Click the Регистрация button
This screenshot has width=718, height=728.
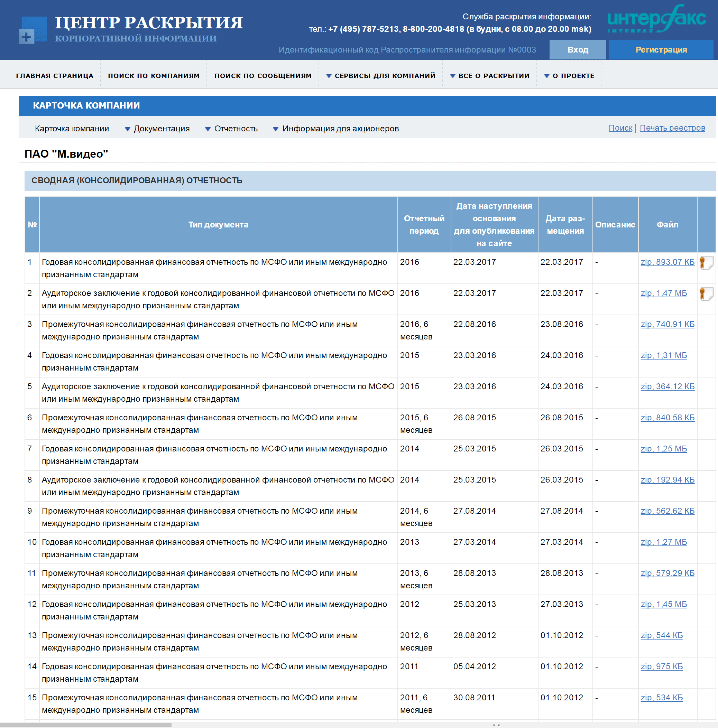[x=661, y=50]
